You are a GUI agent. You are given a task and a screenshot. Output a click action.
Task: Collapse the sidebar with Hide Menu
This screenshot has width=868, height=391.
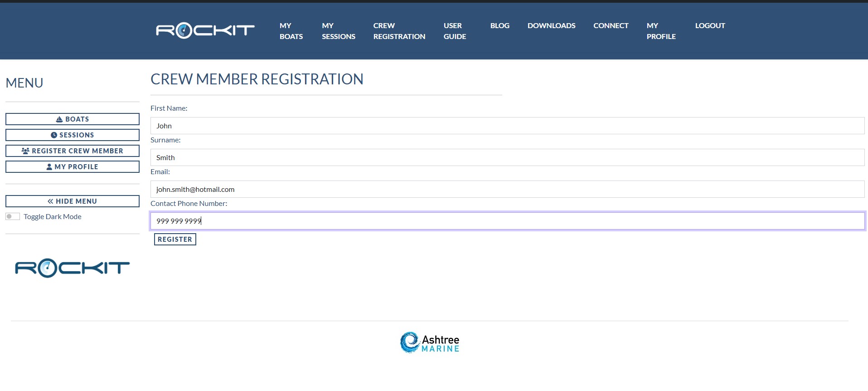tap(73, 201)
